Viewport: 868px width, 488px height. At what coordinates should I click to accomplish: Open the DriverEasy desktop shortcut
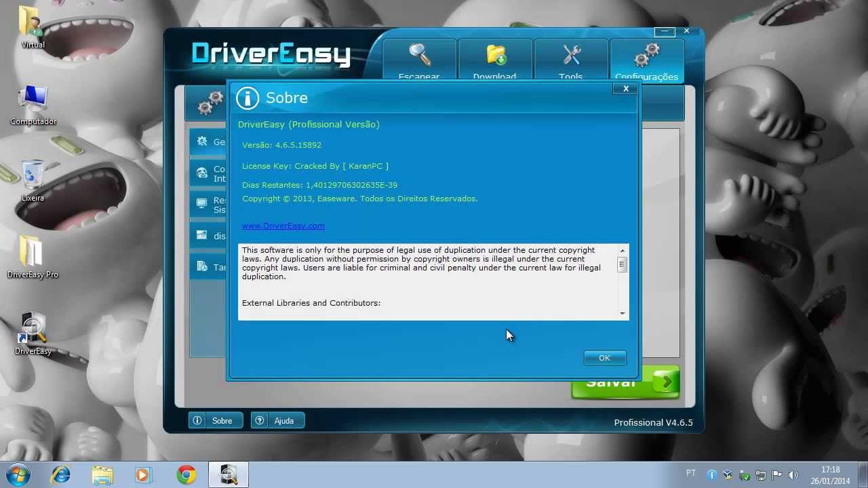tap(33, 334)
